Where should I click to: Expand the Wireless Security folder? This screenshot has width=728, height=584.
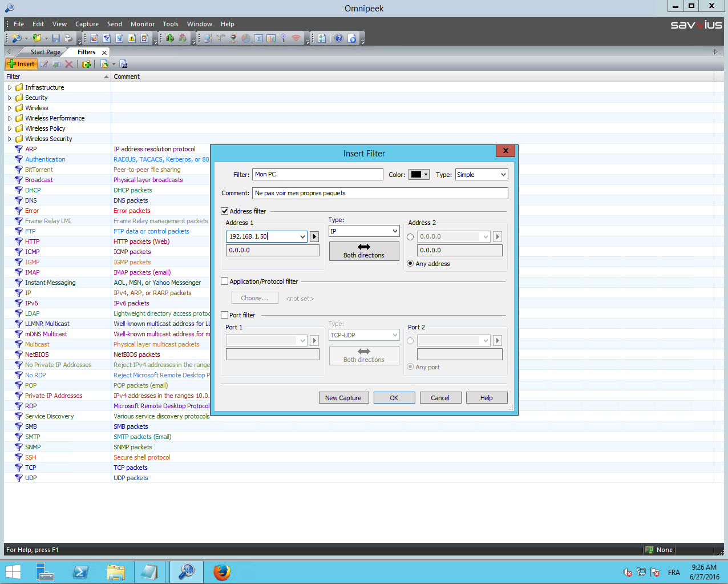click(10, 139)
